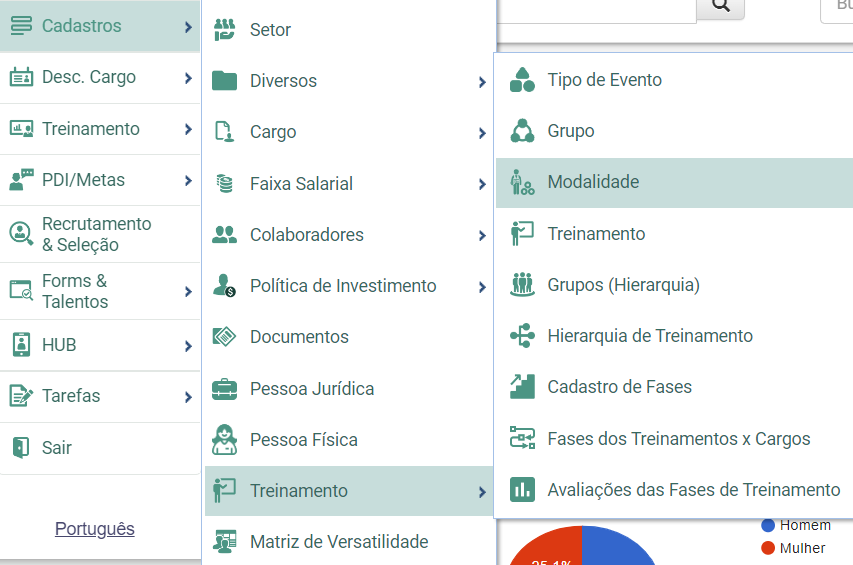Viewport: 853px width, 565px height.
Task: Click the magnifier search button
Action: 720,7
